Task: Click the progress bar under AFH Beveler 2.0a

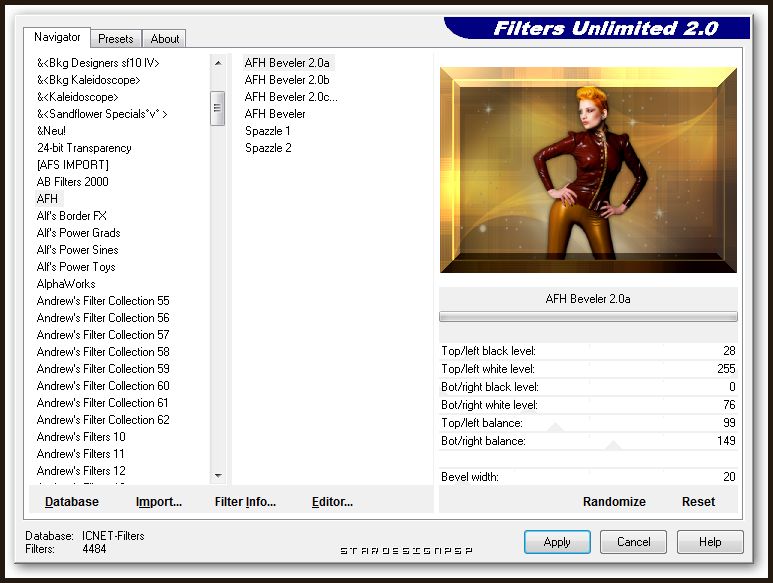Action: point(588,317)
